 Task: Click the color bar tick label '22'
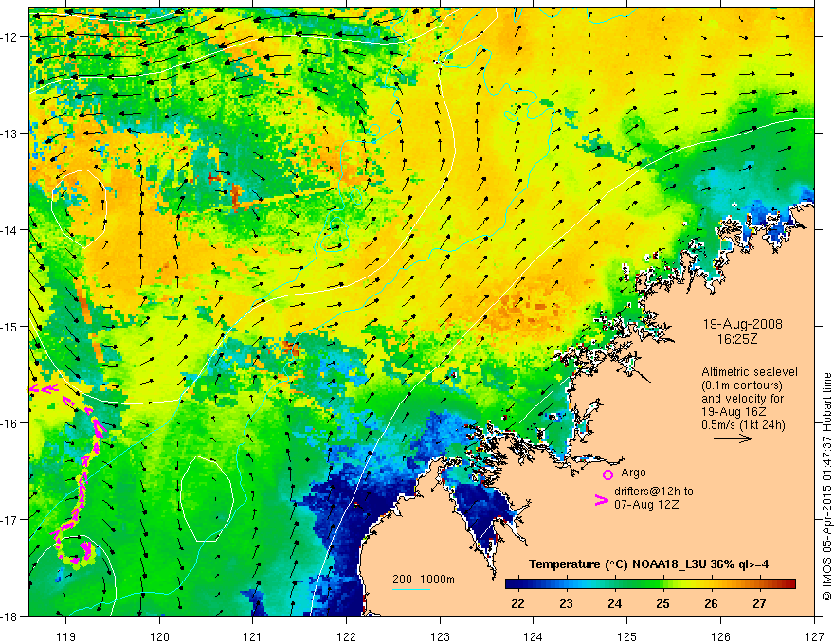pos(517,603)
